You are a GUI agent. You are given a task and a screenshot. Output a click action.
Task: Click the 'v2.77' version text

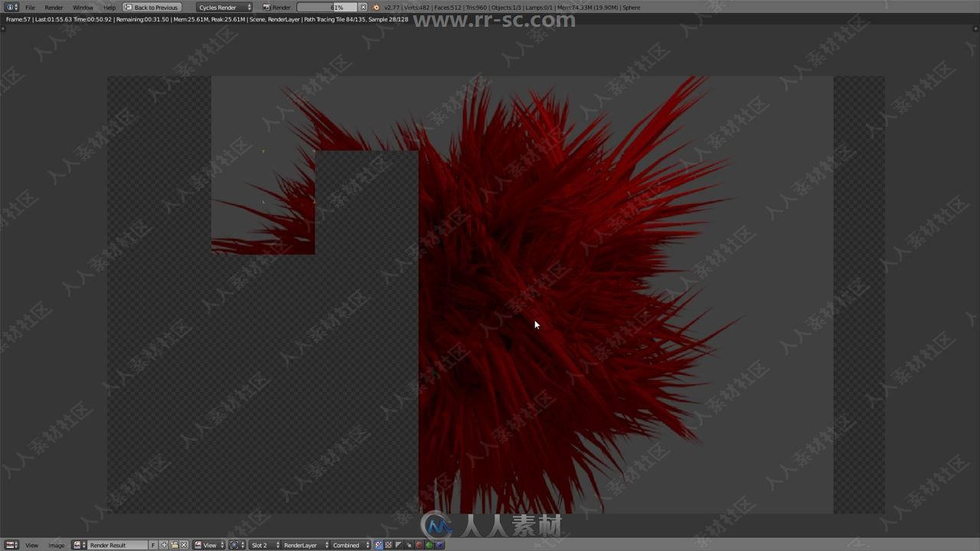[x=392, y=8]
